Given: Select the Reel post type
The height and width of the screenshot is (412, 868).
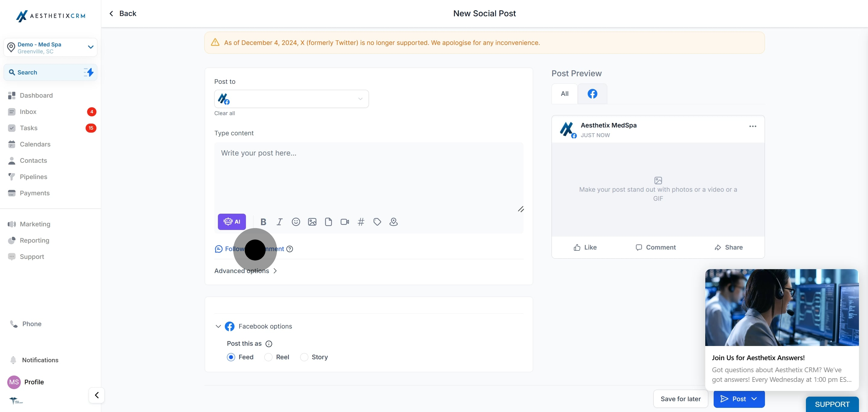Looking at the screenshot, I should pos(268,357).
